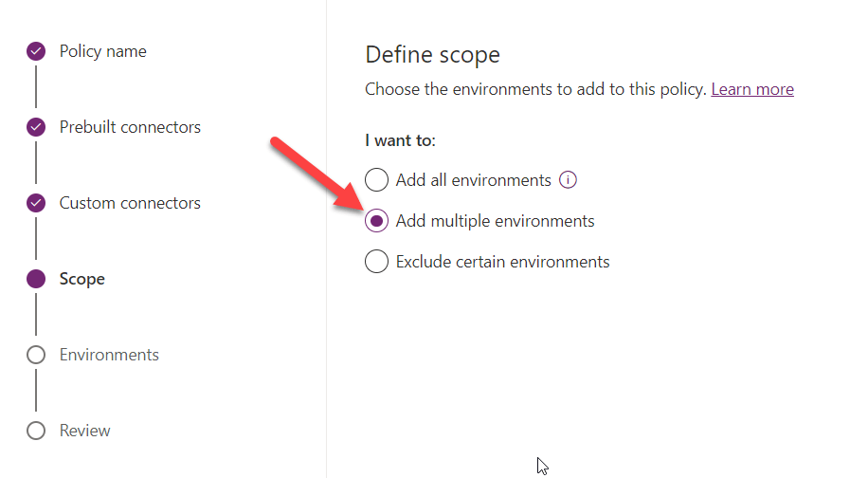Select the Add all environments radio button
This screenshot has width=868, height=478.
click(x=376, y=180)
